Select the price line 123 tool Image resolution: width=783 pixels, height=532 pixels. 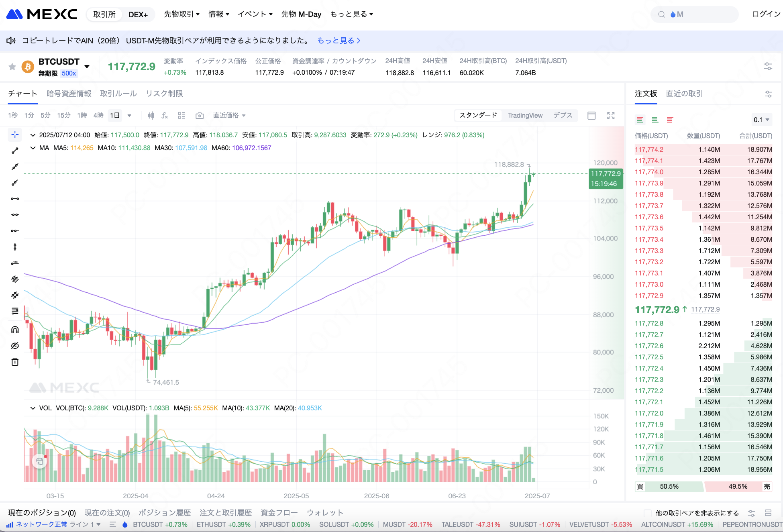coord(15,263)
